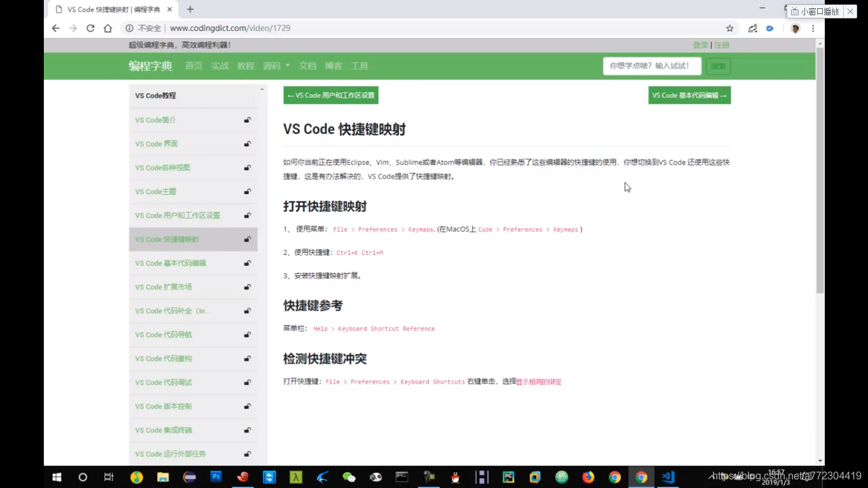868x488 pixels.
Task: Click the lock icon beside VS Code 扩展市场
Action: click(x=247, y=287)
